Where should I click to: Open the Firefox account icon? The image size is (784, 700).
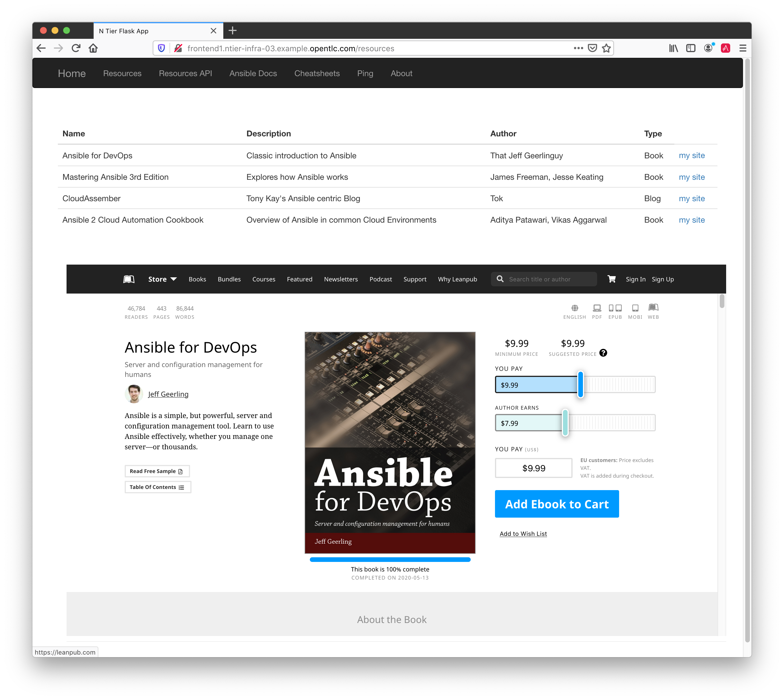click(708, 48)
